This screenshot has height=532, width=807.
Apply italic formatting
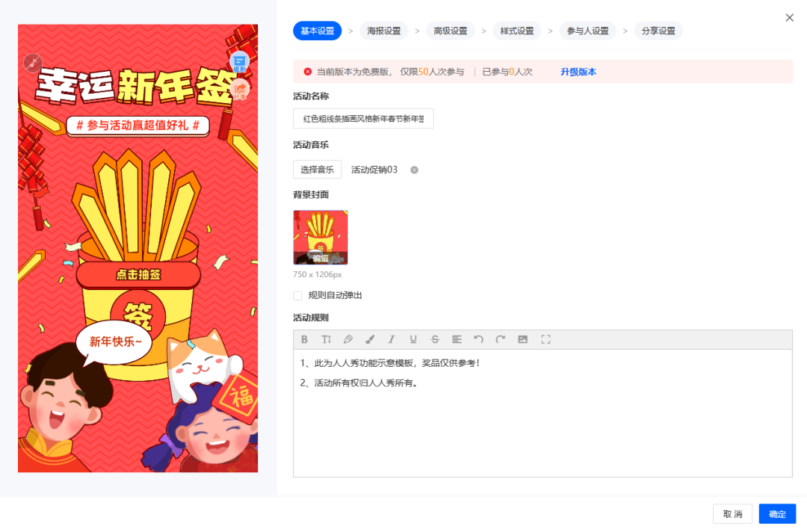click(391, 339)
